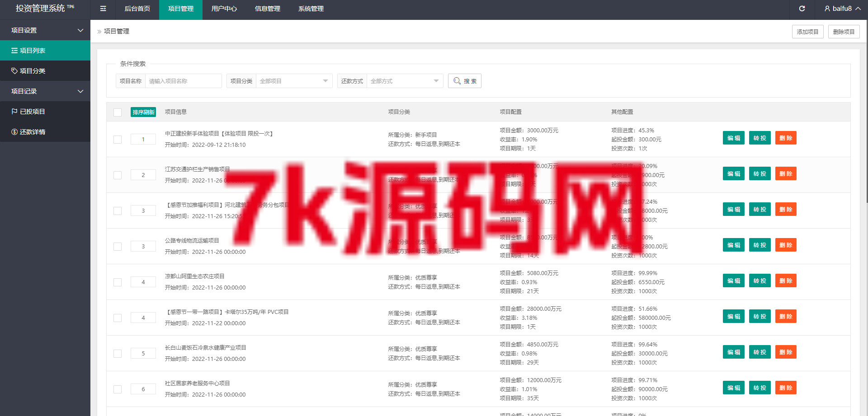Click the 项目管理 breadcrumb text
Screen dimensions: 868x416
pos(117,31)
